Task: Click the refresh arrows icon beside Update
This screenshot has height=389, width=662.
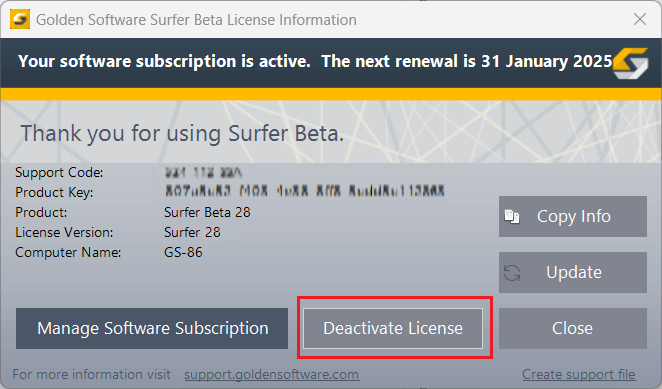Action: click(512, 273)
